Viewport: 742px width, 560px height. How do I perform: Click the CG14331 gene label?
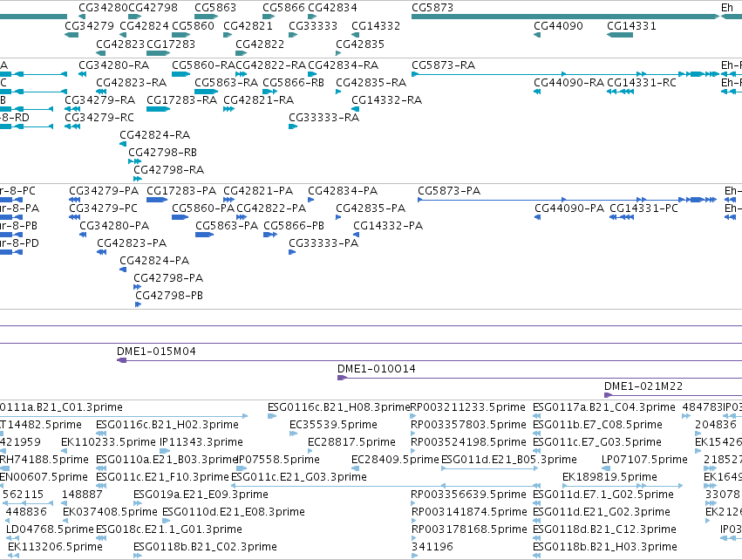632,25
